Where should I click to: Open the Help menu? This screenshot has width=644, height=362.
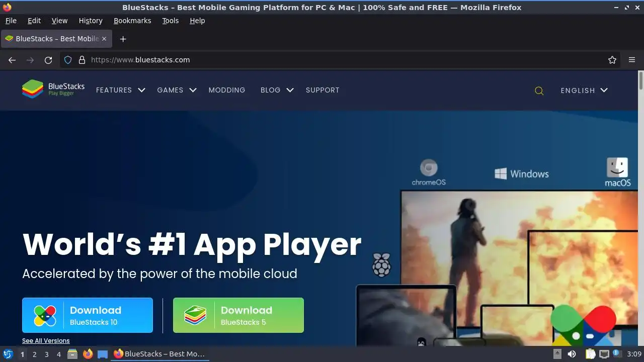point(197,21)
